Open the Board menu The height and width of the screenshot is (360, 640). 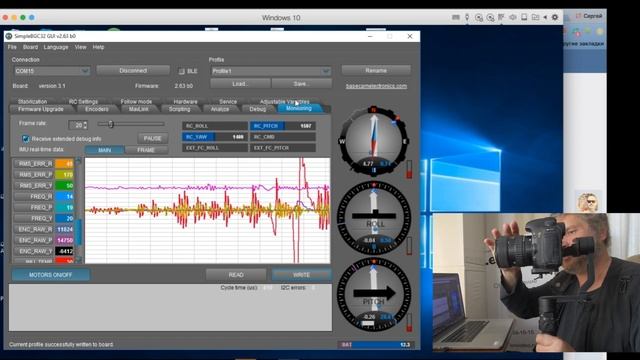point(30,47)
